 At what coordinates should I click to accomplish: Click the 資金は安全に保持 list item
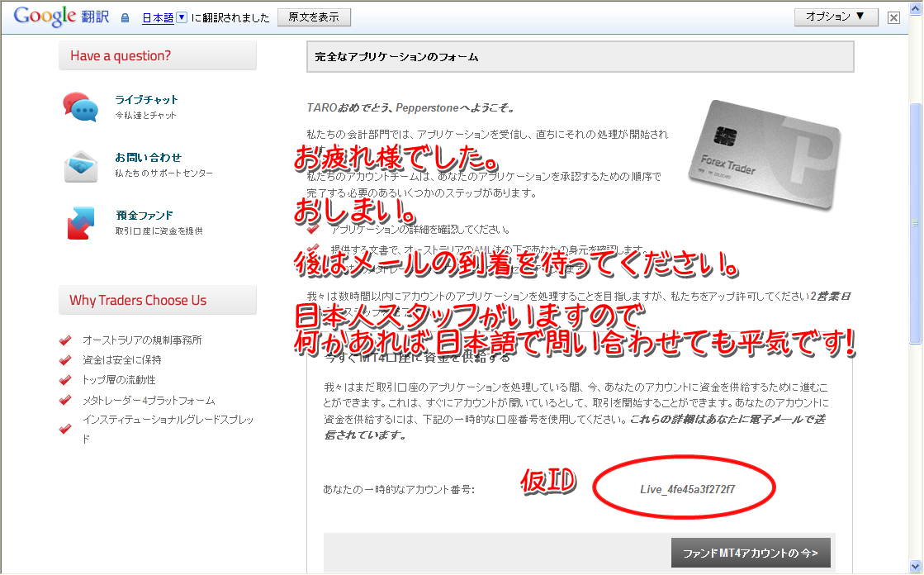pyautogui.click(x=122, y=359)
